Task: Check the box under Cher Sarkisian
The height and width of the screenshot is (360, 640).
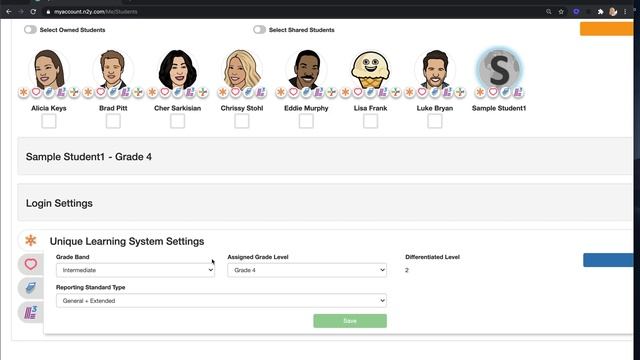Action: click(x=178, y=121)
